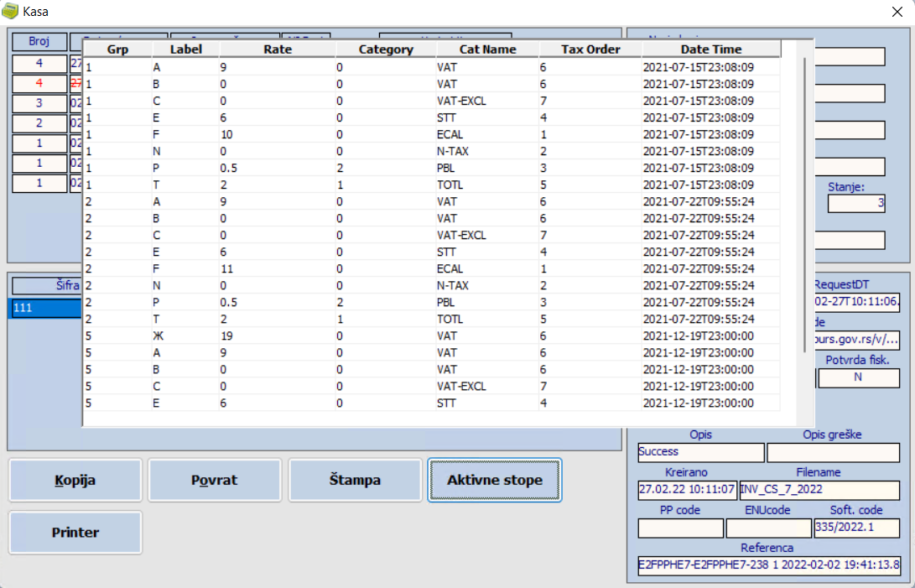This screenshot has height=588, width=915.
Task: Click the rate table vertical scrollbar
Action: (x=804, y=205)
